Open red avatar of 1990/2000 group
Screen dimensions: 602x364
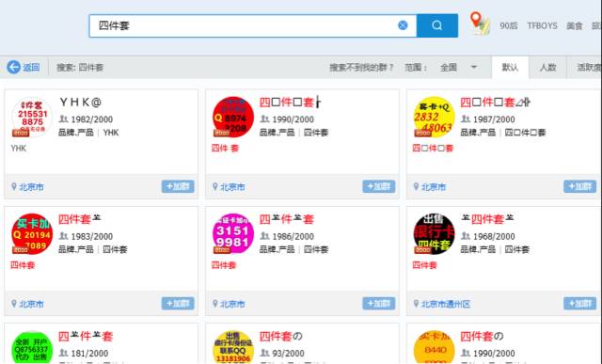233,118
